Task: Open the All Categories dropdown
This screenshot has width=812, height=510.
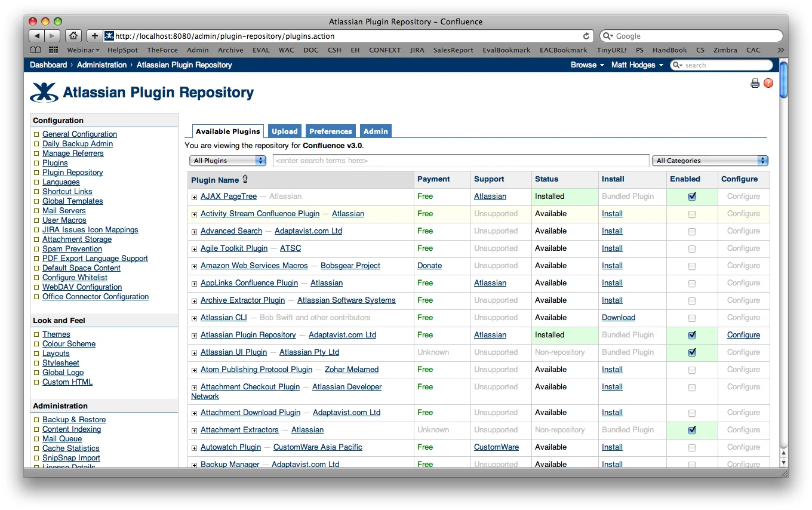Action: [x=710, y=161]
